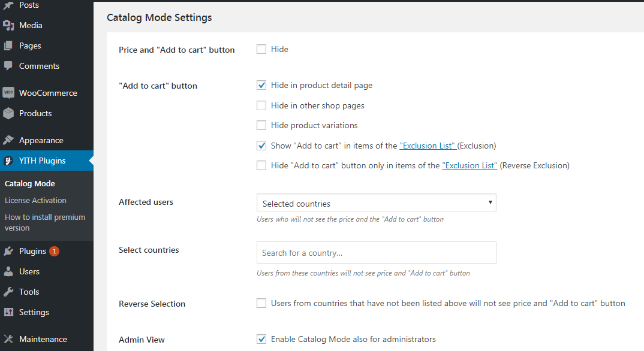644x351 pixels.
Task: Click the YITH Plugins logo icon
Action: click(x=8, y=161)
